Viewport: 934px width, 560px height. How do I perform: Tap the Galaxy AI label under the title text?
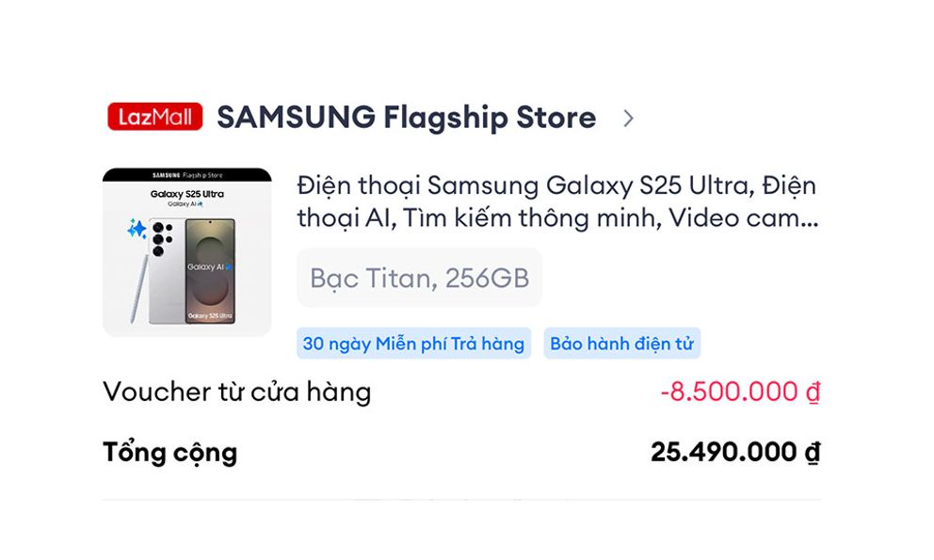coord(185,204)
